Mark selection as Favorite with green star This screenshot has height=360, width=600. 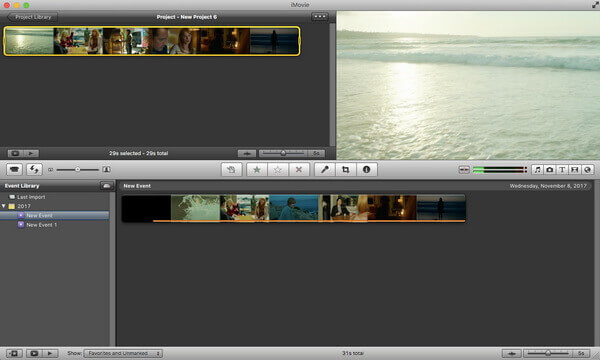[x=257, y=169]
